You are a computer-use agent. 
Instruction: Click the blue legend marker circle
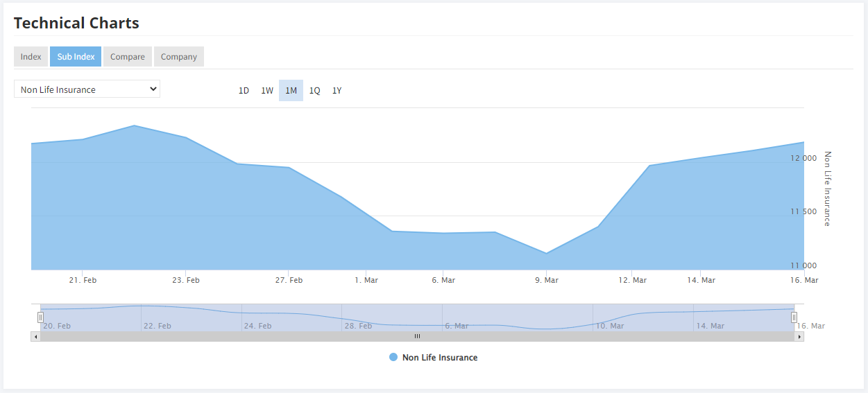(x=393, y=358)
